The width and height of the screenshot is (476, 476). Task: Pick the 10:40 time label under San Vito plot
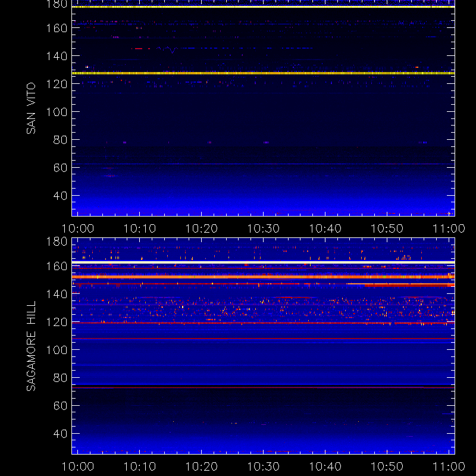pyautogui.click(x=325, y=228)
